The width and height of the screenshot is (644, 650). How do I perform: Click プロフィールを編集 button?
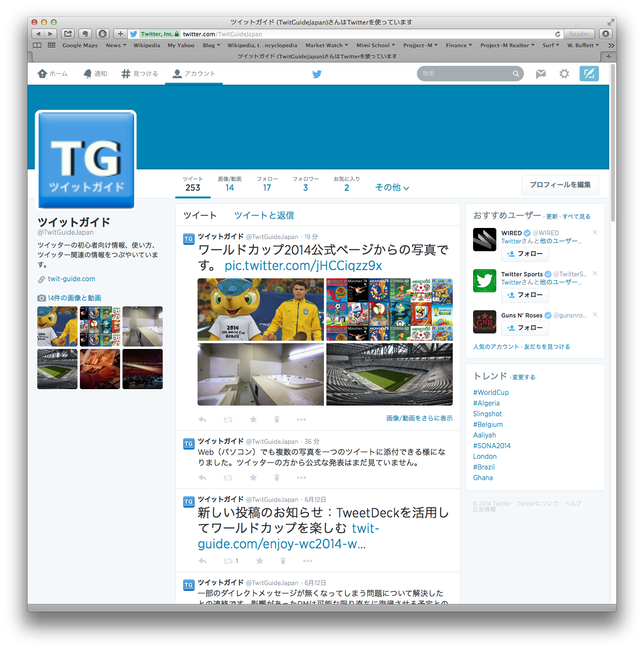click(560, 185)
